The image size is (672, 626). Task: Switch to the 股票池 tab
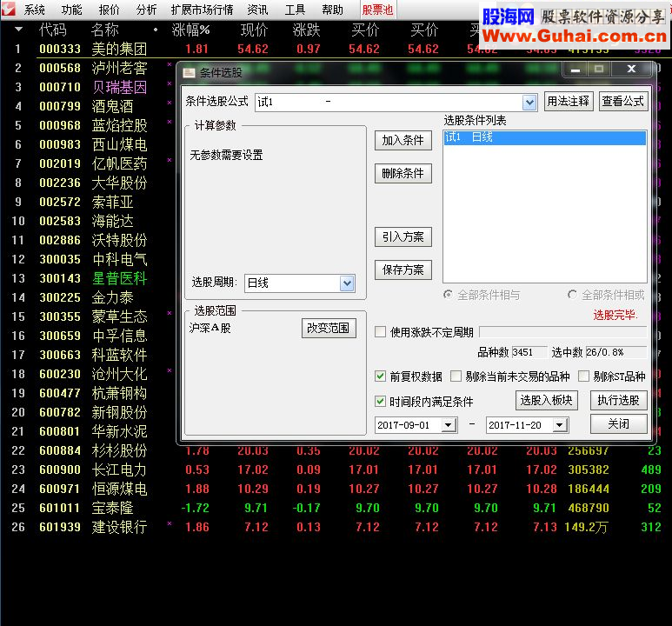(x=377, y=10)
